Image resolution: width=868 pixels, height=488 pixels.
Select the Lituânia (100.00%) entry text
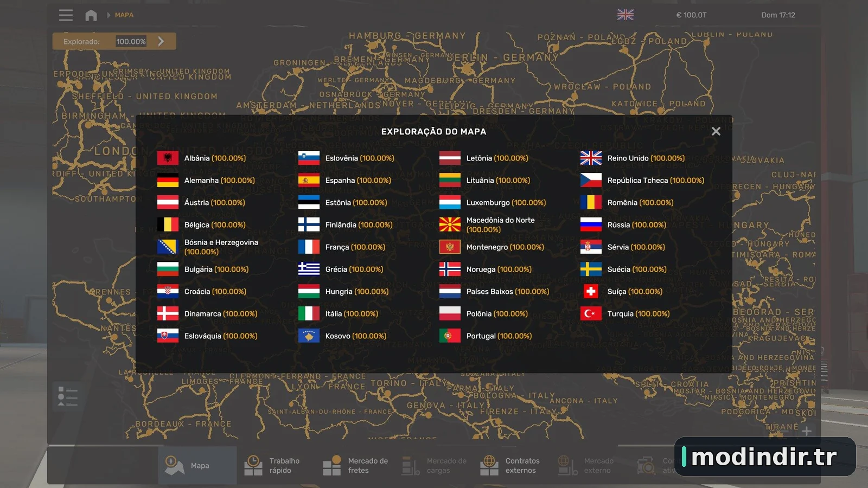(x=498, y=180)
